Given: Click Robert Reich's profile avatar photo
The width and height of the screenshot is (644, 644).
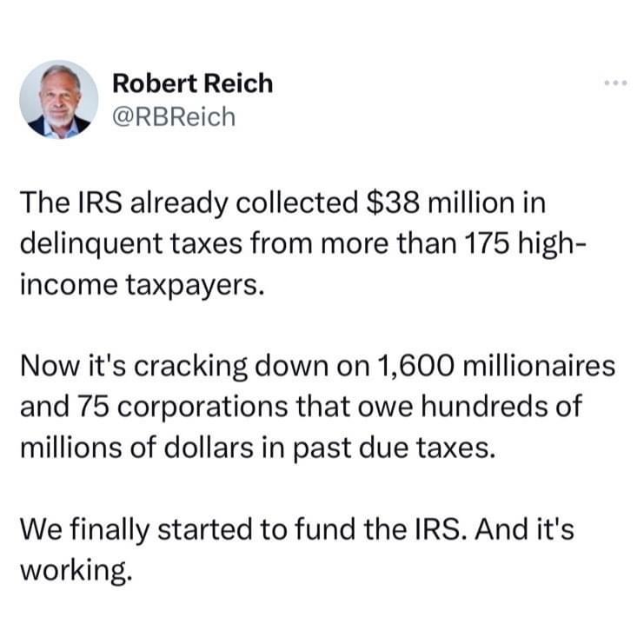Looking at the screenshot, I should (x=59, y=99).
